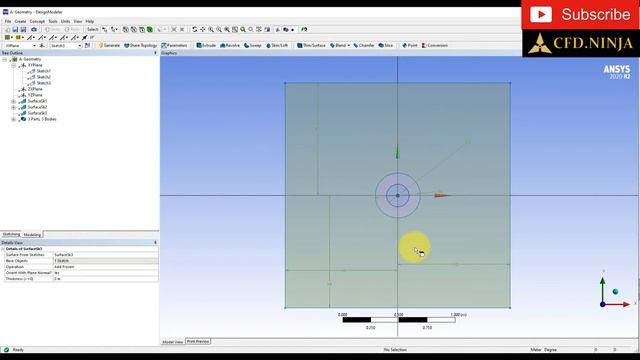Image resolution: width=640 pixels, height=360 pixels.
Task: Open the Sketch3 sketch dropdown
Action: tap(80, 46)
